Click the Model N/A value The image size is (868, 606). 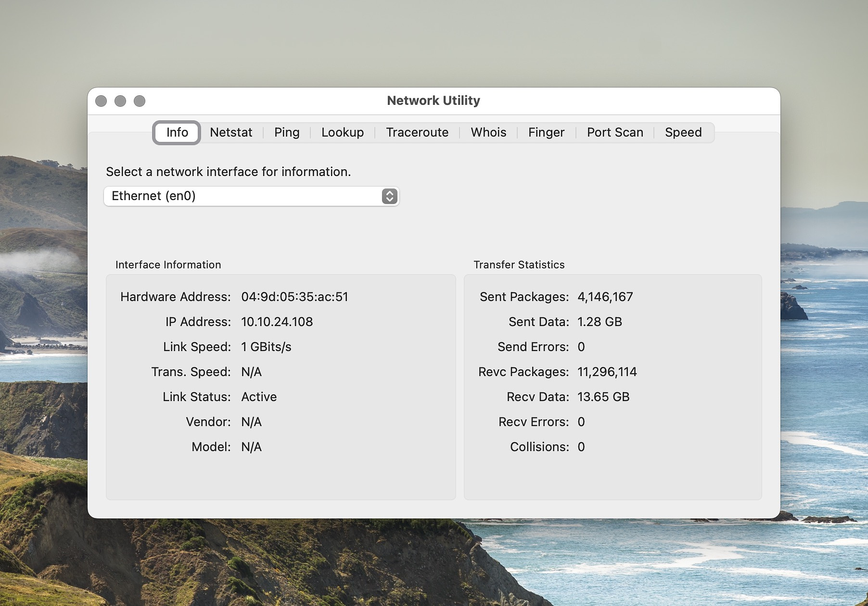[x=251, y=447]
